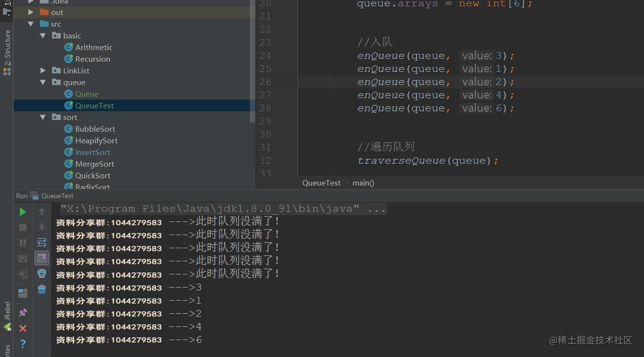Open the MergeSort class
Screen dimensions: 644x357
95,164
